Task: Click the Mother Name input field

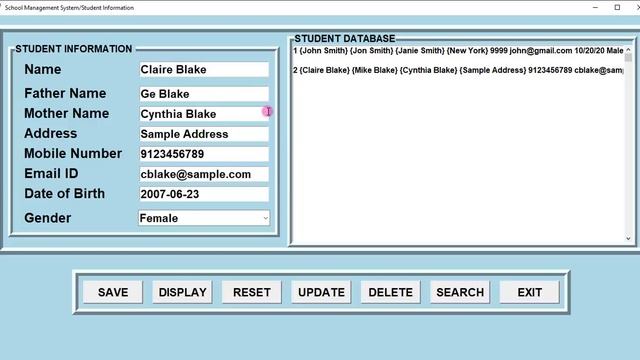Action: (204, 114)
